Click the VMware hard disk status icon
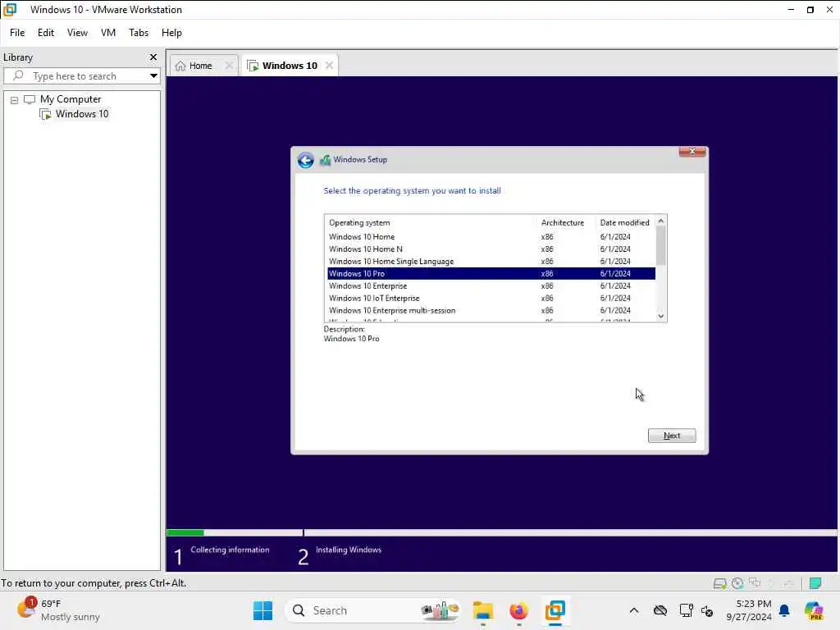 (x=720, y=583)
